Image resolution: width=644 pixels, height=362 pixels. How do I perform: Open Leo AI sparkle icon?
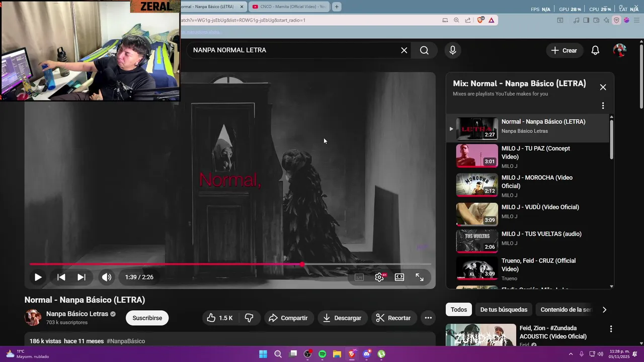point(607,20)
